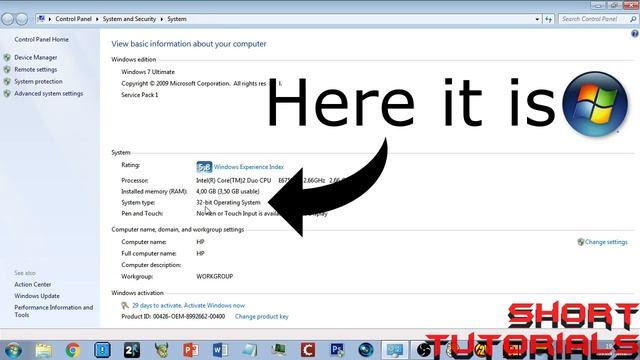Click the refresh button next to address bar
This screenshot has width=640, height=360.
point(548,19)
